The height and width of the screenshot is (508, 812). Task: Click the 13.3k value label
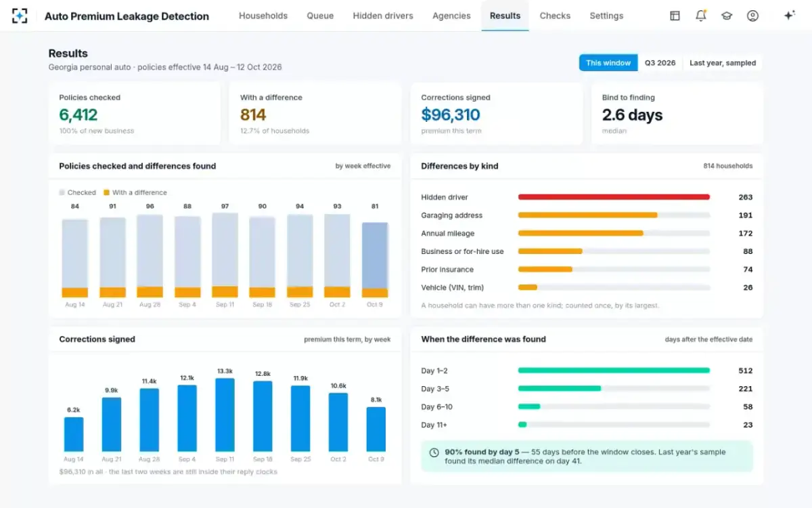coord(225,371)
